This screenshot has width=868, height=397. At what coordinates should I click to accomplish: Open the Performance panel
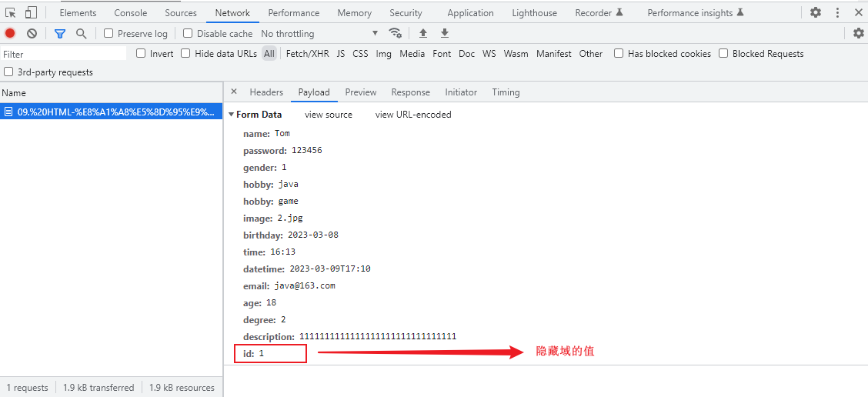tap(293, 13)
